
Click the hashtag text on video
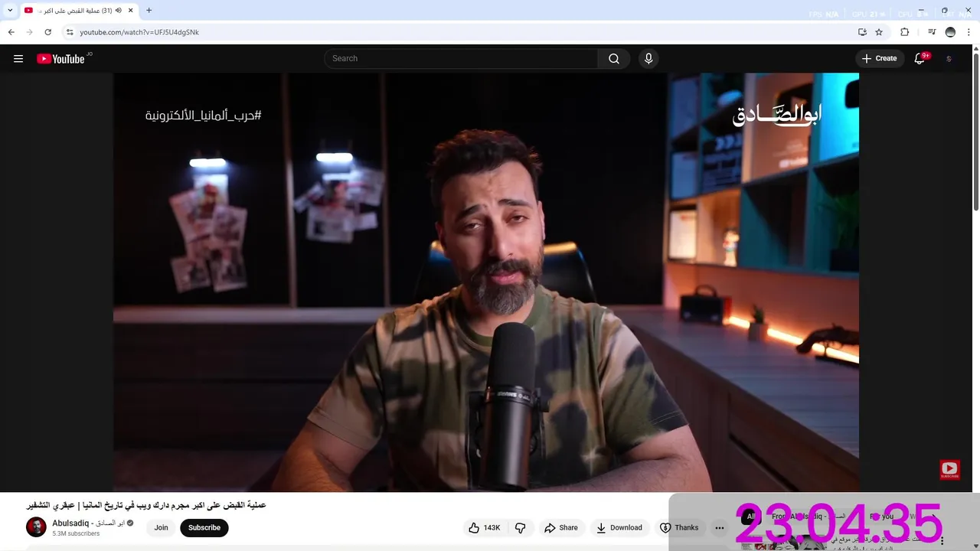pos(203,116)
